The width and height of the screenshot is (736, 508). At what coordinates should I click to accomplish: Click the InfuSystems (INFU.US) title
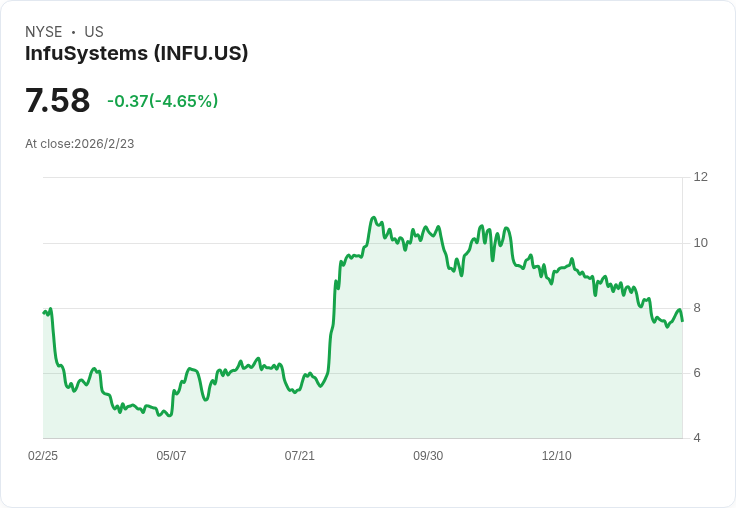pos(136,53)
